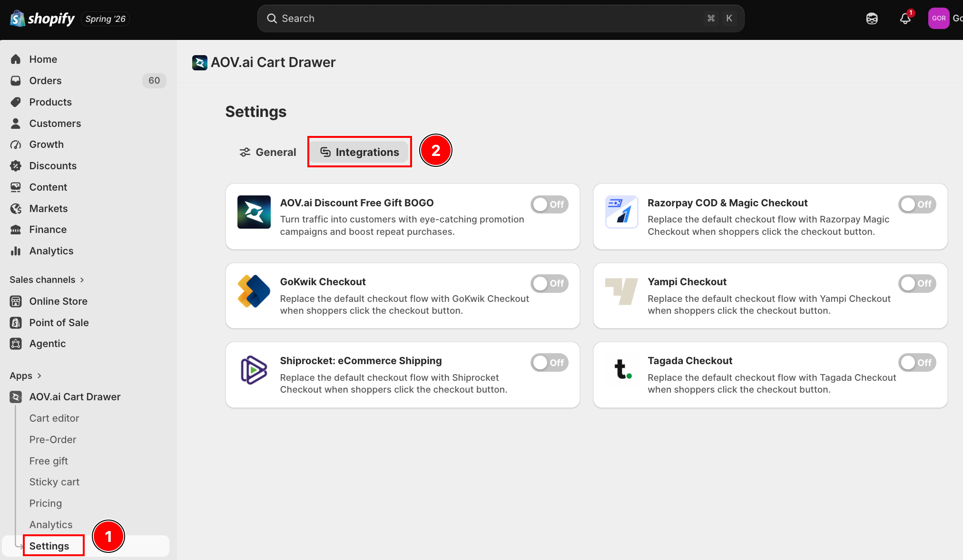Open the Sidekick assistant icon
Image resolution: width=963 pixels, height=560 pixels.
[872, 19]
